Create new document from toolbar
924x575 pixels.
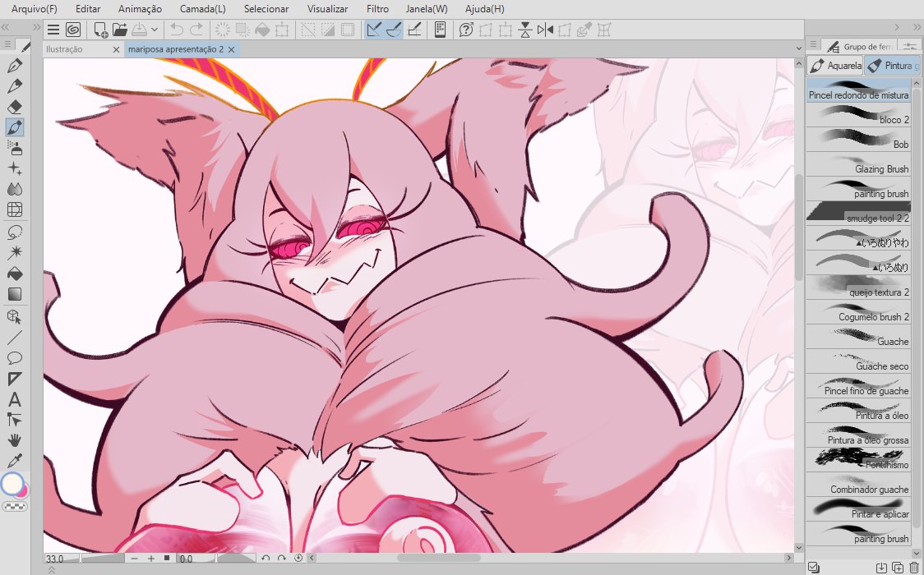tap(100, 30)
